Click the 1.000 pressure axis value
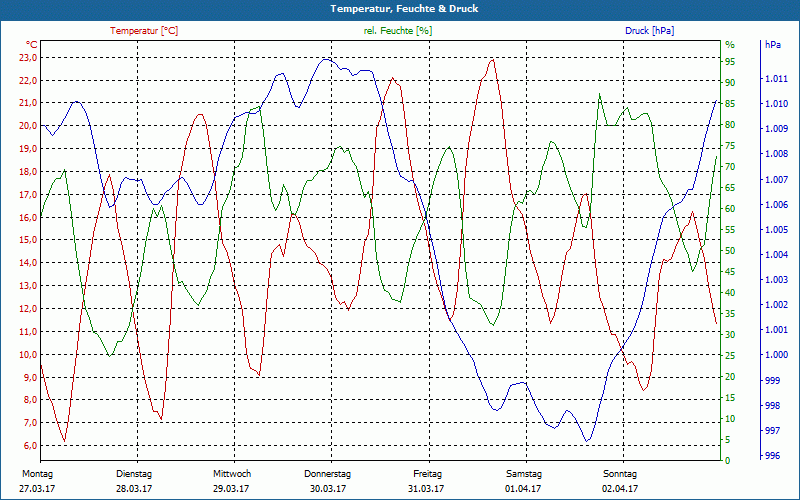This screenshot has height=500, width=800. point(776,355)
